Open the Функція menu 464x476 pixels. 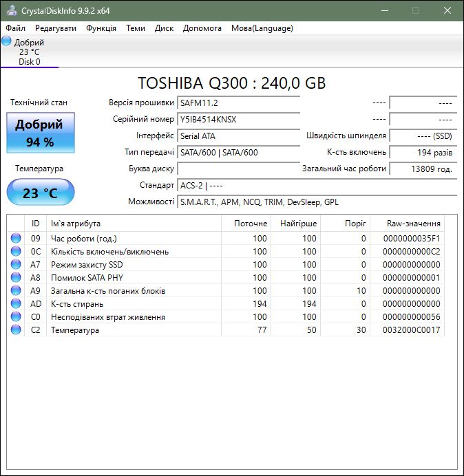click(101, 28)
